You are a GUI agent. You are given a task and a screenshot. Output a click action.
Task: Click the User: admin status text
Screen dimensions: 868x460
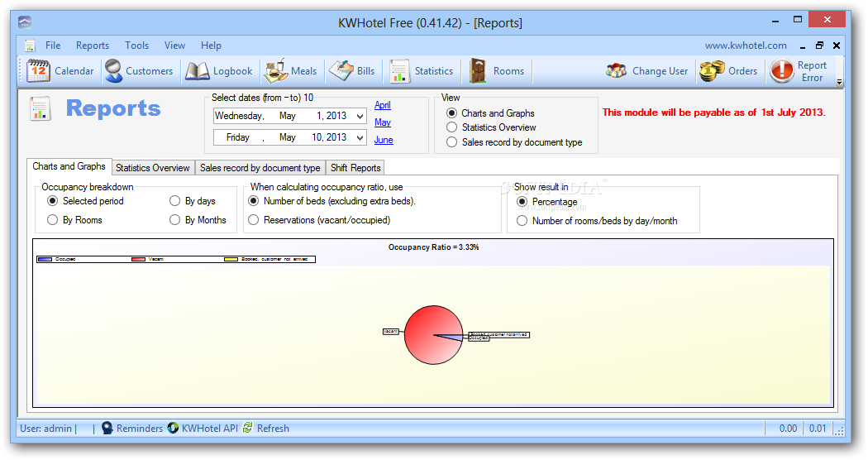[x=46, y=429]
